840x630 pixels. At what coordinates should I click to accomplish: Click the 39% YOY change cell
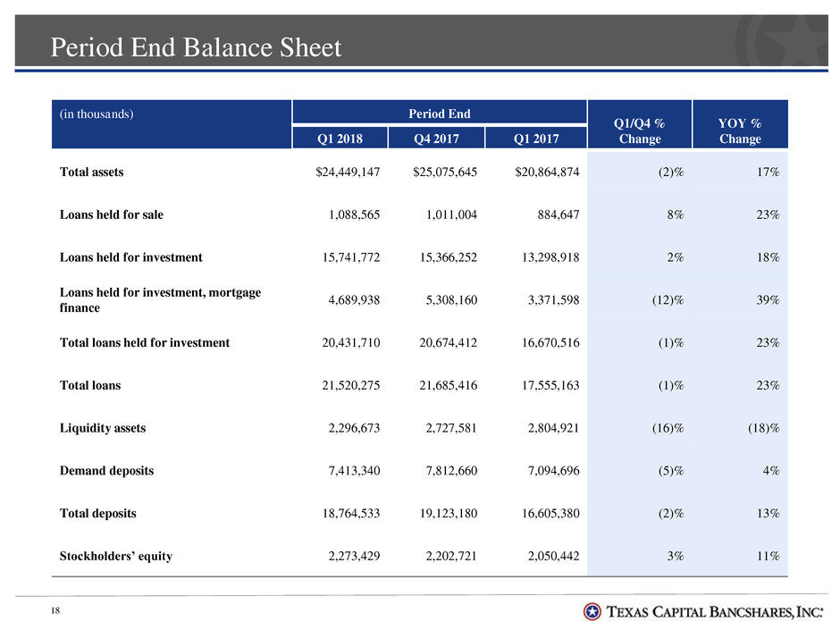pos(768,300)
